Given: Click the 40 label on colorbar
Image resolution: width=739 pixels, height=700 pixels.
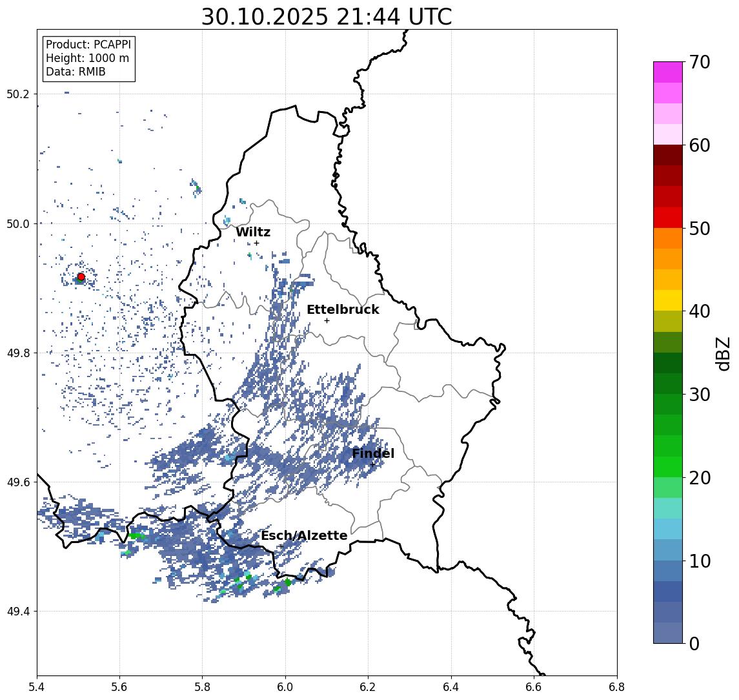Looking at the screenshot, I should (x=699, y=311).
